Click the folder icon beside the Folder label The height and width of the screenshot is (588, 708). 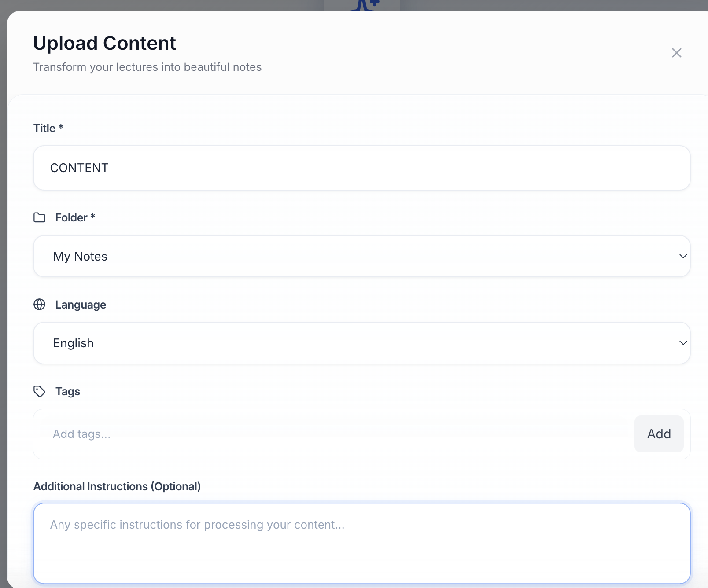(x=39, y=217)
